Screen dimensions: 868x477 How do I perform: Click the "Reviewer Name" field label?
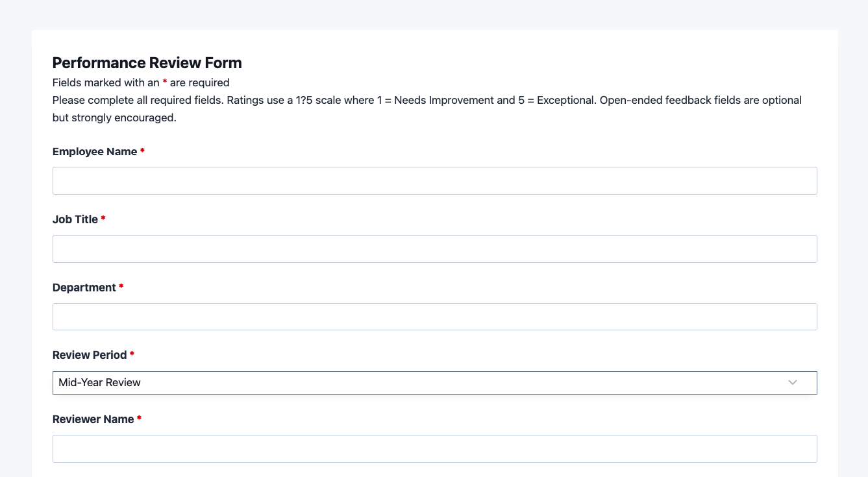93,419
